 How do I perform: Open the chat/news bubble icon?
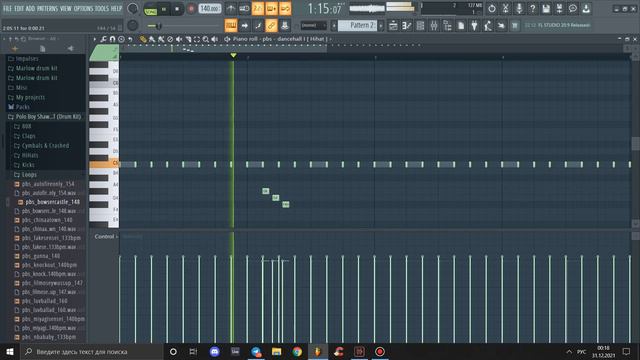573,9
